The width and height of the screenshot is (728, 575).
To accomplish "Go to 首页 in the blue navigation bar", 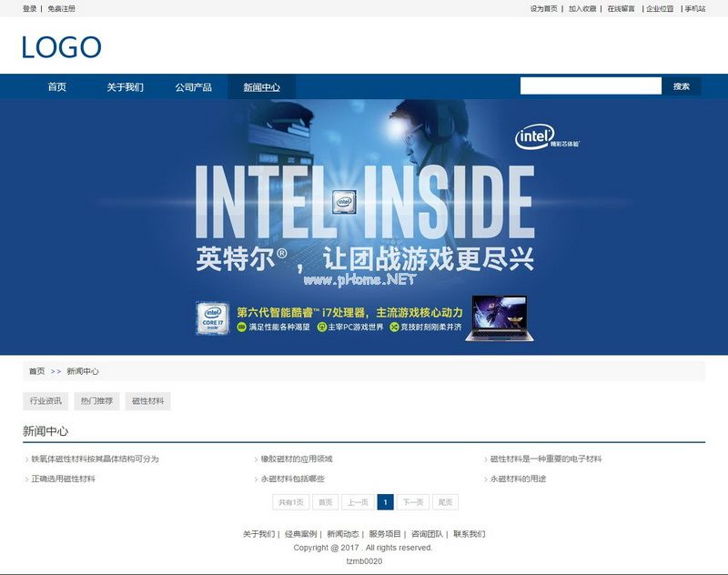I will pos(57,86).
